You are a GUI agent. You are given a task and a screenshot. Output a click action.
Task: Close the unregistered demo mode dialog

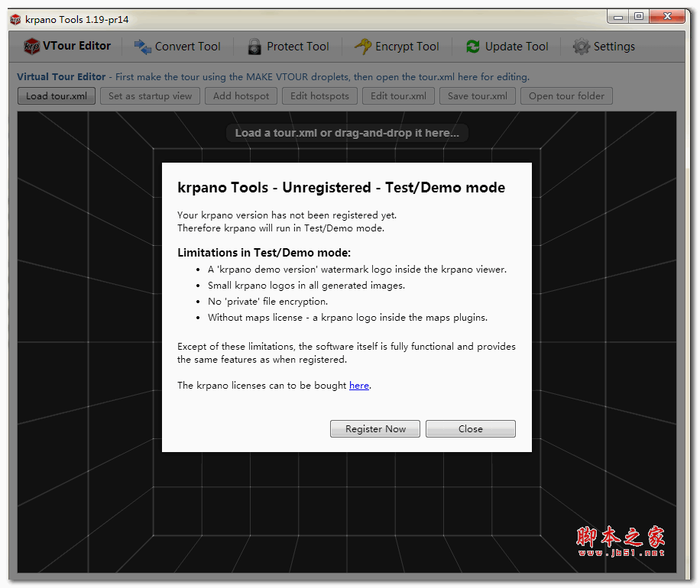coord(471,428)
